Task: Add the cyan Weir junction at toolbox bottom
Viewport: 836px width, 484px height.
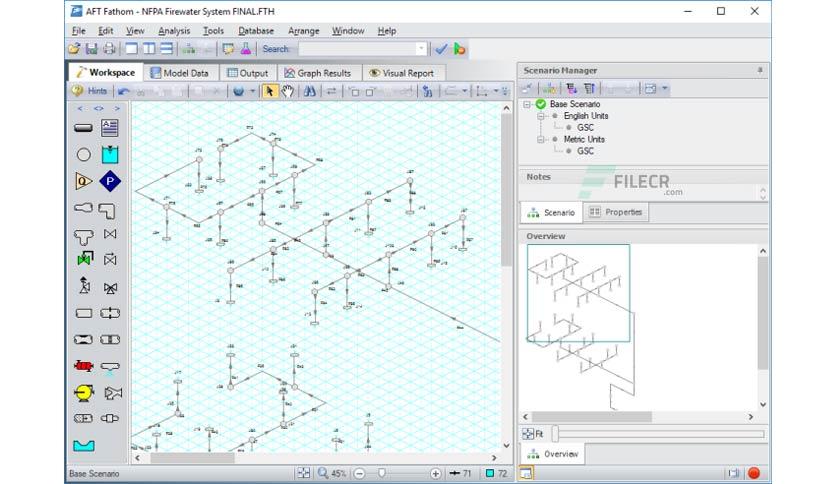Action: [x=84, y=445]
